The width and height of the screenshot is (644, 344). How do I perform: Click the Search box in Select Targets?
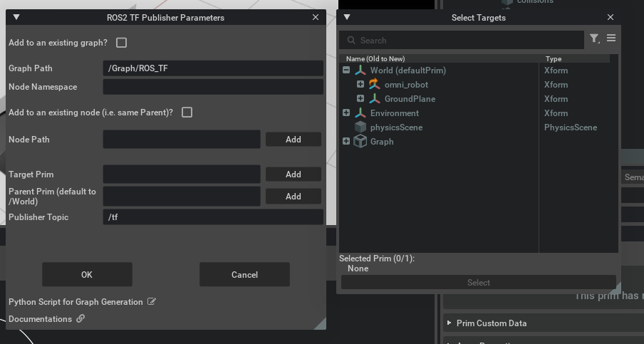click(x=461, y=40)
